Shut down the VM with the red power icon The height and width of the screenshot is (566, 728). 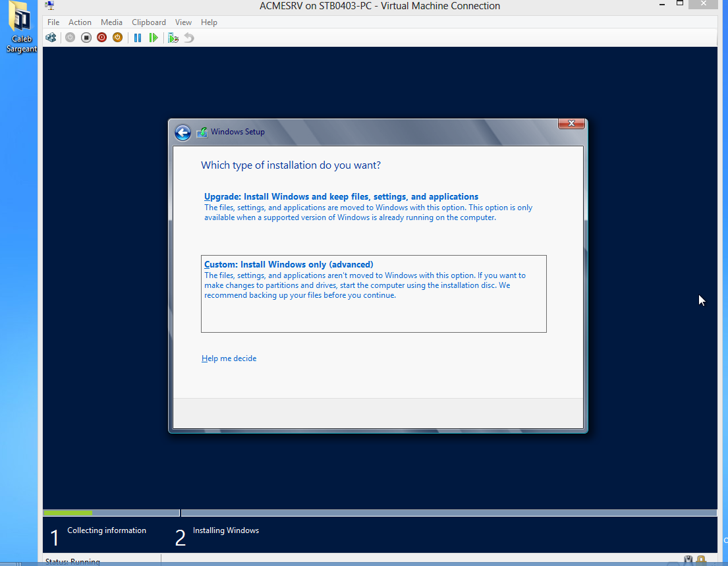[x=101, y=38]
